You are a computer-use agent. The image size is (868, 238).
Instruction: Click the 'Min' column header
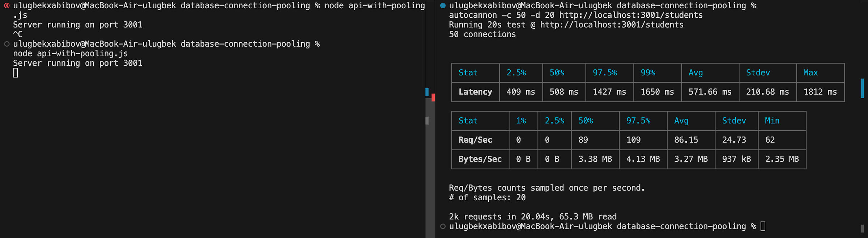point(772,121)
